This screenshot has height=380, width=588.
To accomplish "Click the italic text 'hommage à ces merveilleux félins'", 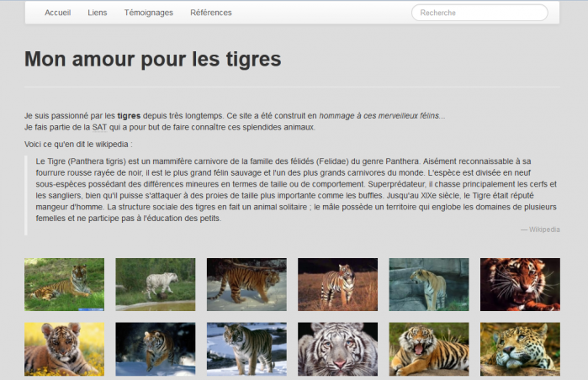I will [x=379, y=116].
